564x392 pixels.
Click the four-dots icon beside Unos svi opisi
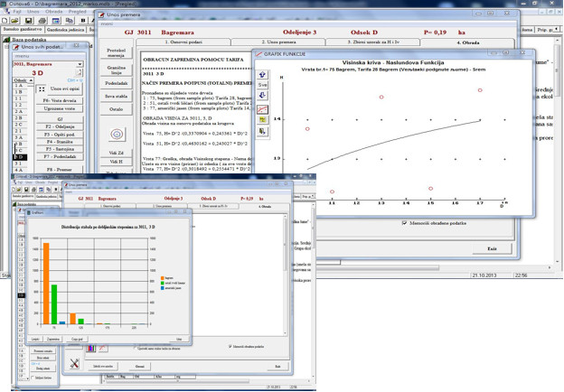click(42, 89)
